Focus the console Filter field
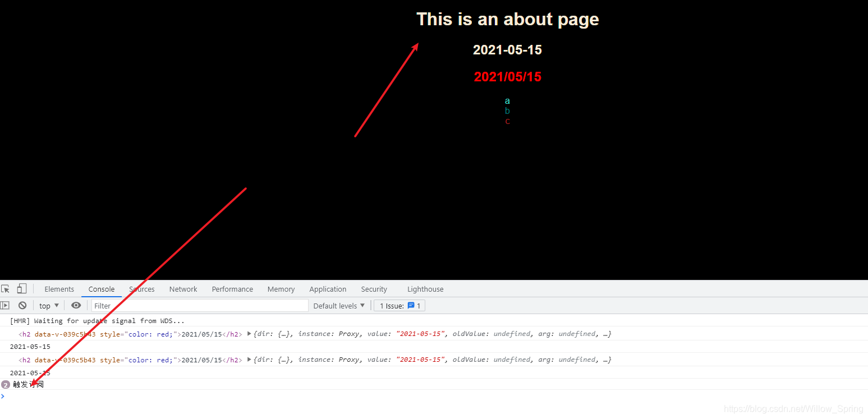The image size is (868, 419). (x=200, y=306)
